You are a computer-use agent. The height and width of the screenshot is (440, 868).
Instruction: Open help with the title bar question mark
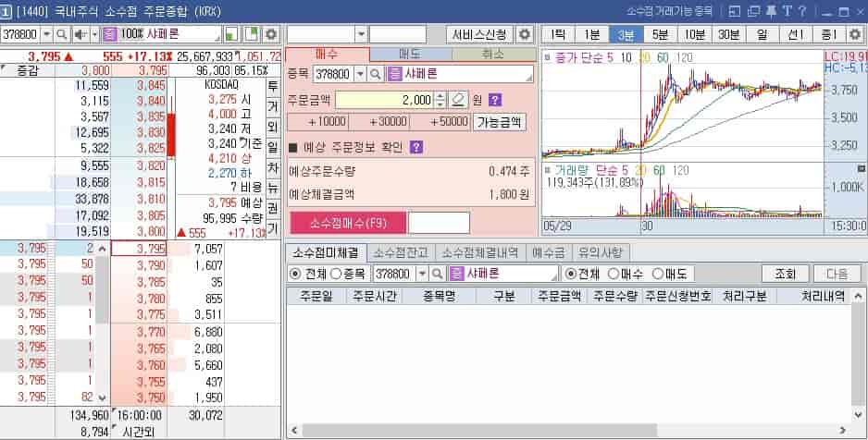click(x=802, y=11)
